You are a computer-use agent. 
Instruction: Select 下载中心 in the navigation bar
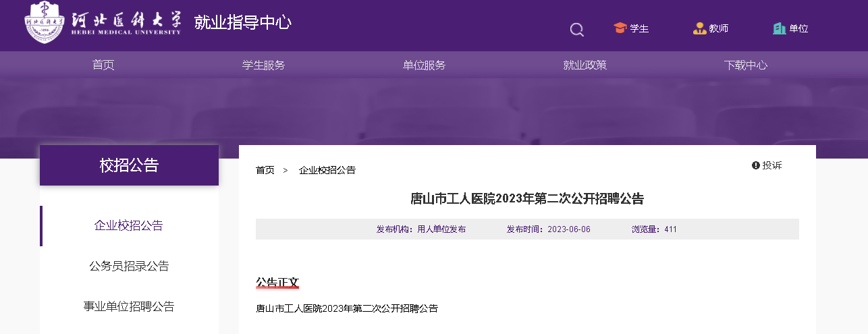tap(746, 65)
